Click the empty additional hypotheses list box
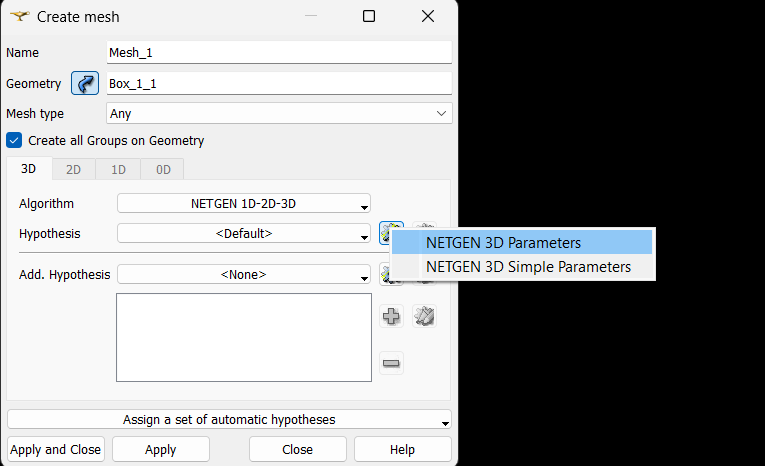 point(244,337)
